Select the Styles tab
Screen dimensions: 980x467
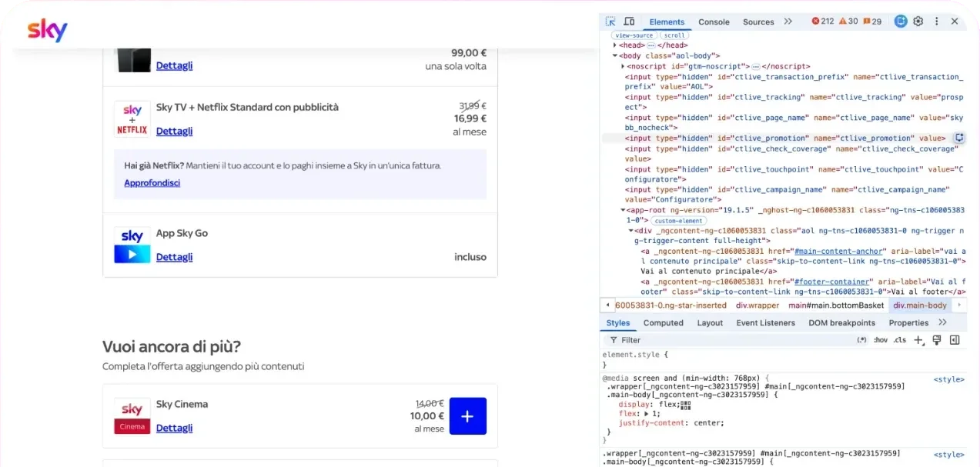(617, 323)
